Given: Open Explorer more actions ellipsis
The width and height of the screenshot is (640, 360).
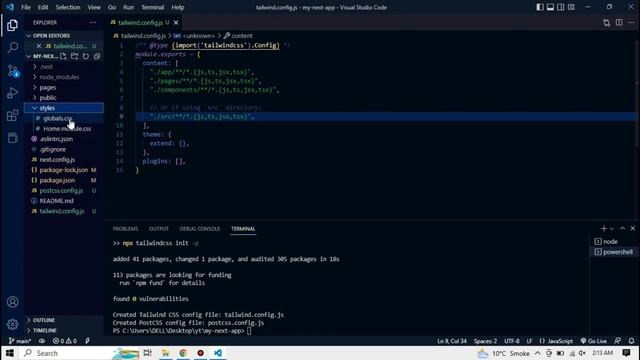Looking at the screenshot, I should tap(93, 22).
